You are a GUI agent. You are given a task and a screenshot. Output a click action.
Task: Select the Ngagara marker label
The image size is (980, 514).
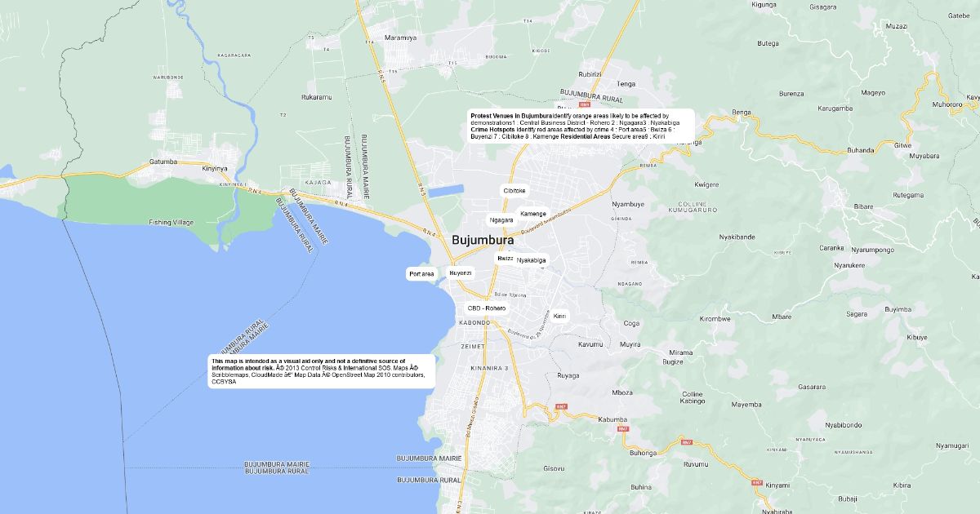(501, 220)
